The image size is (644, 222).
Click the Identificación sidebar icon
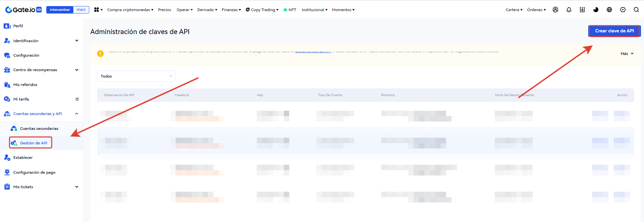[7, 41]
